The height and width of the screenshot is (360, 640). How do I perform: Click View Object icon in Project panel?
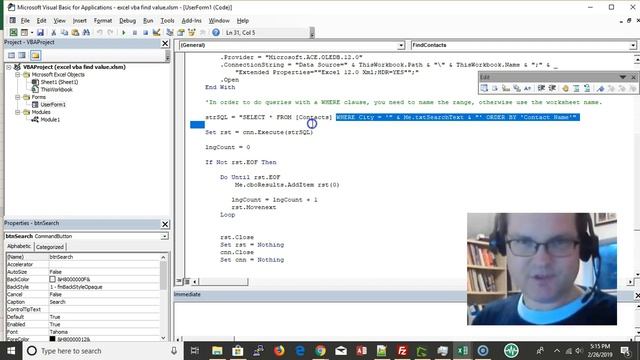point(22,55)
